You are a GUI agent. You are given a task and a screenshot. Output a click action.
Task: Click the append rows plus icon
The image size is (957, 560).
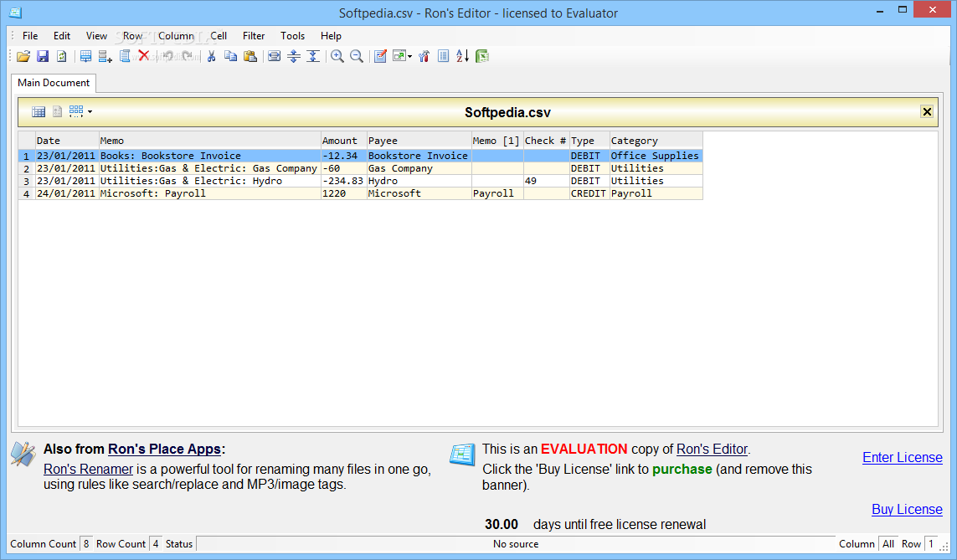105,56
